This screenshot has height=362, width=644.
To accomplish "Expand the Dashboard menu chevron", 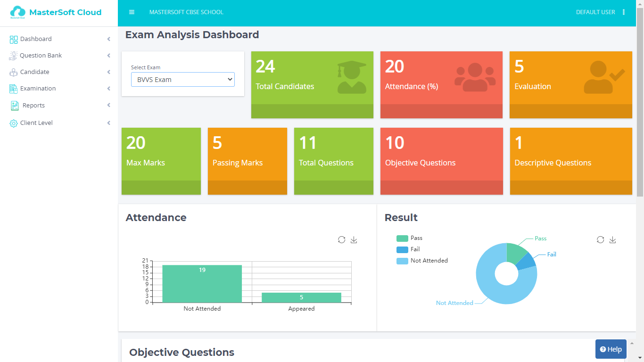I will [x=108, y=39].
